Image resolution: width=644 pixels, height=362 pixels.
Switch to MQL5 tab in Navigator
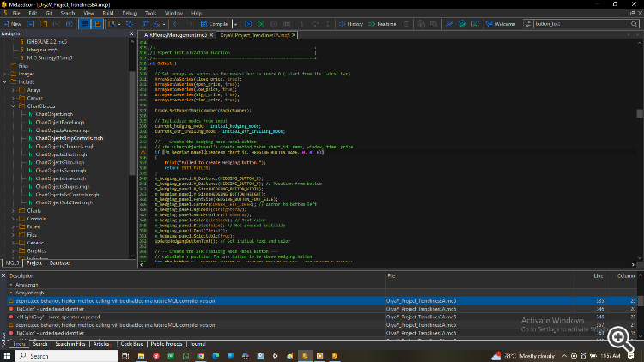pos(12,263)
